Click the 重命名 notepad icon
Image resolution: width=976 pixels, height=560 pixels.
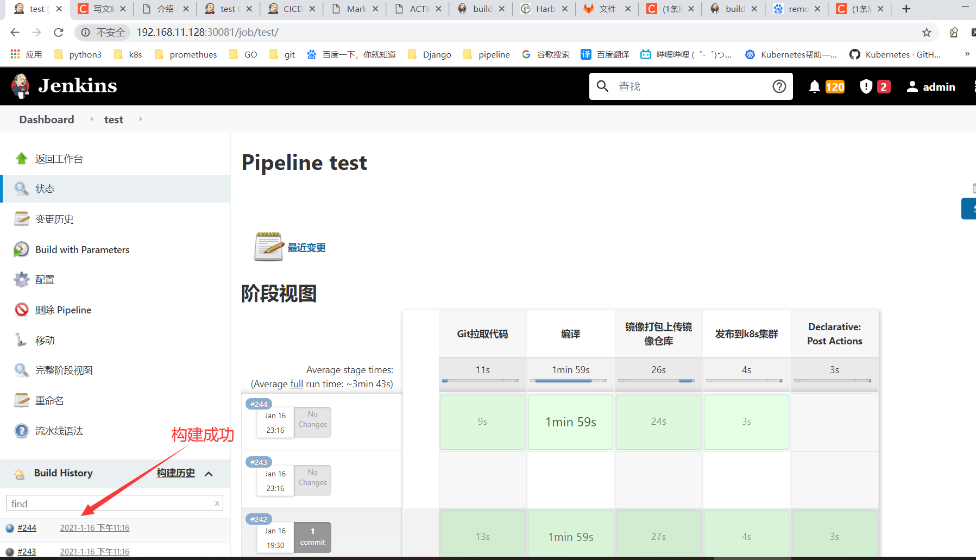click(21, 400)
